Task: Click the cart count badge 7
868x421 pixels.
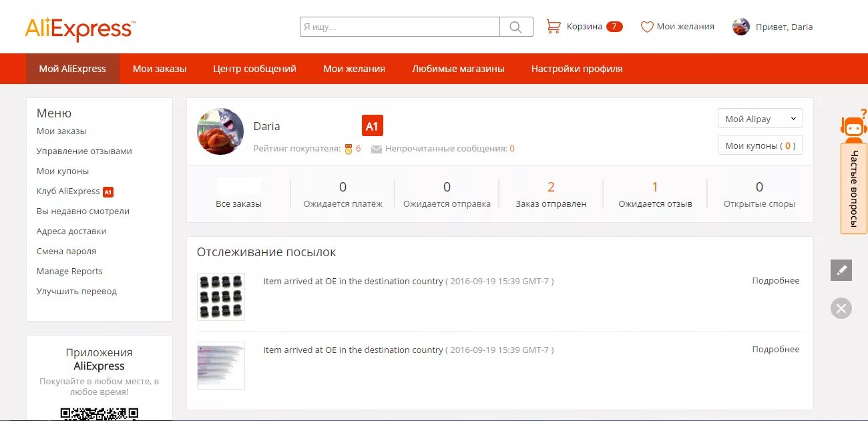Action: point(614,27)
